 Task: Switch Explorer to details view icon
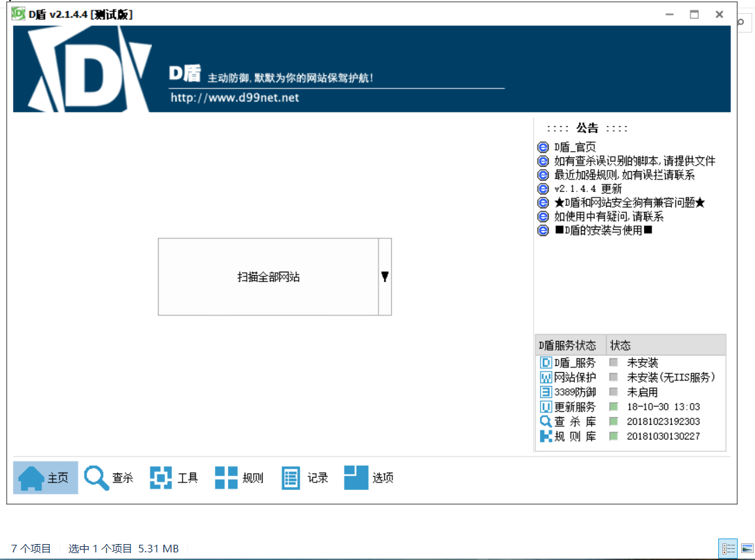click(x=728, y=548)
